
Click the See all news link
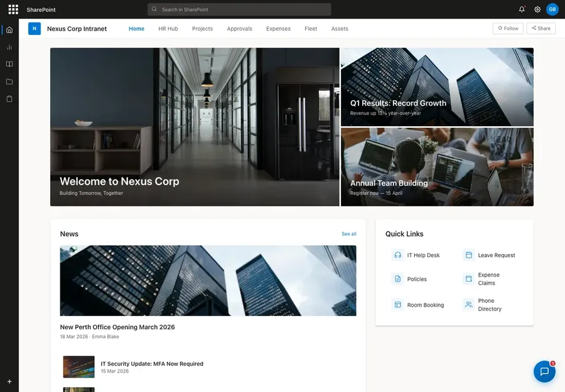tap(349, 234)
